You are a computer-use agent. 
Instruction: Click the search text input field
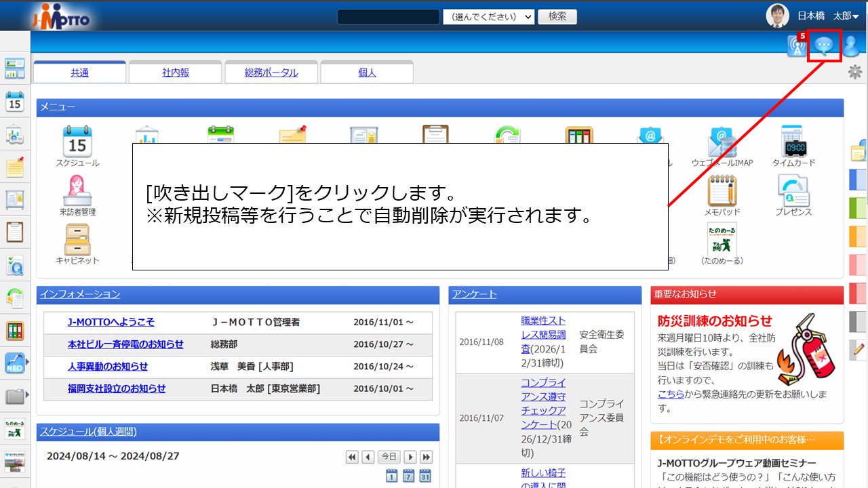tap(388, 16)
